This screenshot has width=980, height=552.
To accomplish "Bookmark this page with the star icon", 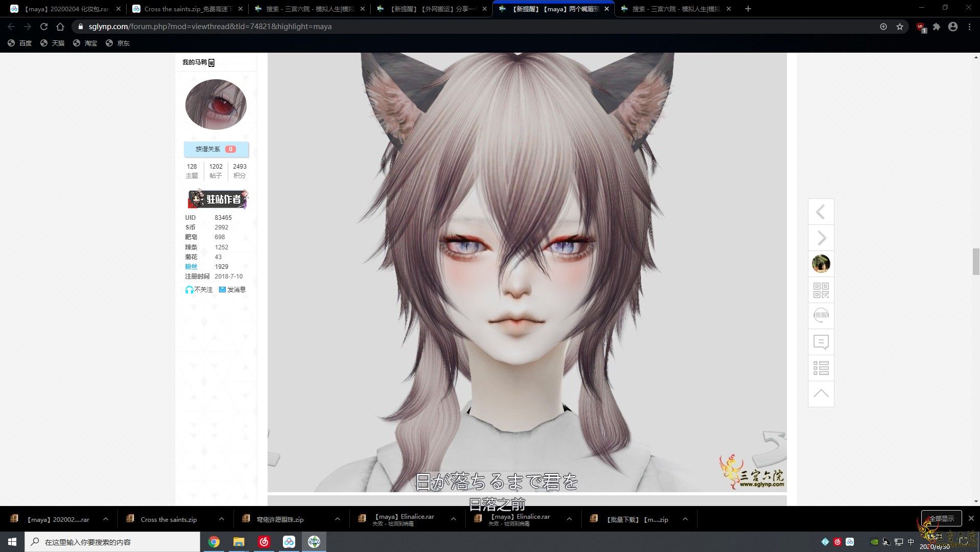I will pyautogui.click(x=900, y=27).
